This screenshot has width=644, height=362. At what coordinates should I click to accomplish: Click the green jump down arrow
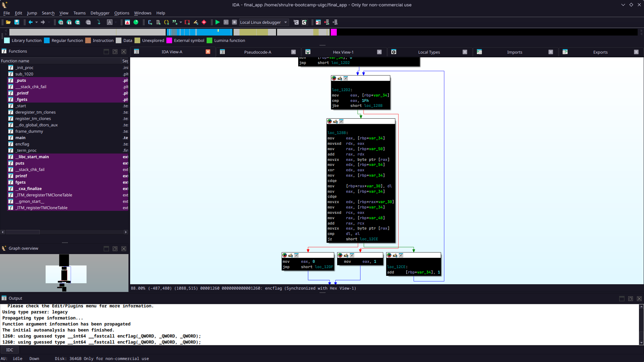(99, 22)
